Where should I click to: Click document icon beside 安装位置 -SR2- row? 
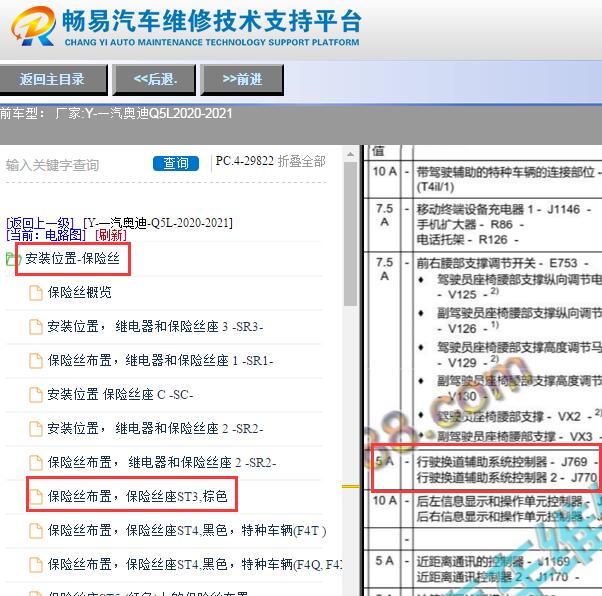tap(36, 429)
